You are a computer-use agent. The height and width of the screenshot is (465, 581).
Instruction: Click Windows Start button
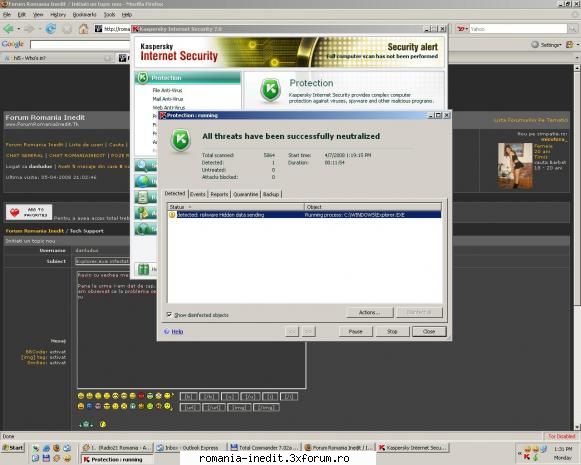(x=13, y=448)
